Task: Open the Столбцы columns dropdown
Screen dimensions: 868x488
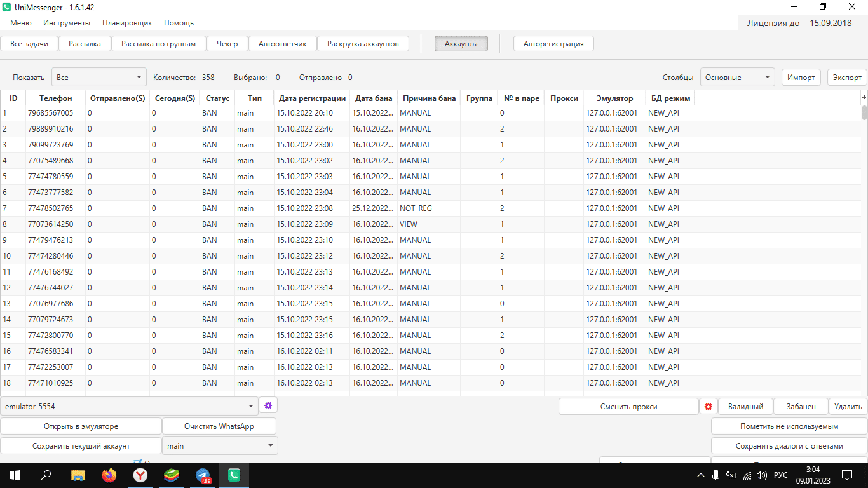Action: pos(737,78)
